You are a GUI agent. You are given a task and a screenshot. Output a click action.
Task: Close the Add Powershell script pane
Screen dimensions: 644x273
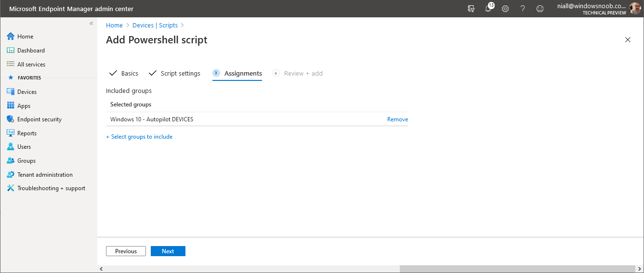pyautogui.click(x=628, y=40)
